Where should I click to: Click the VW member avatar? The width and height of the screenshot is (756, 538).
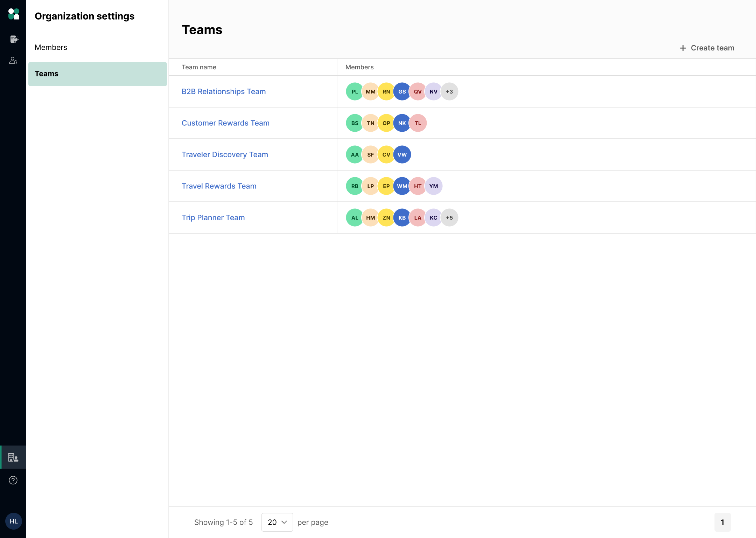click(402, 154)
